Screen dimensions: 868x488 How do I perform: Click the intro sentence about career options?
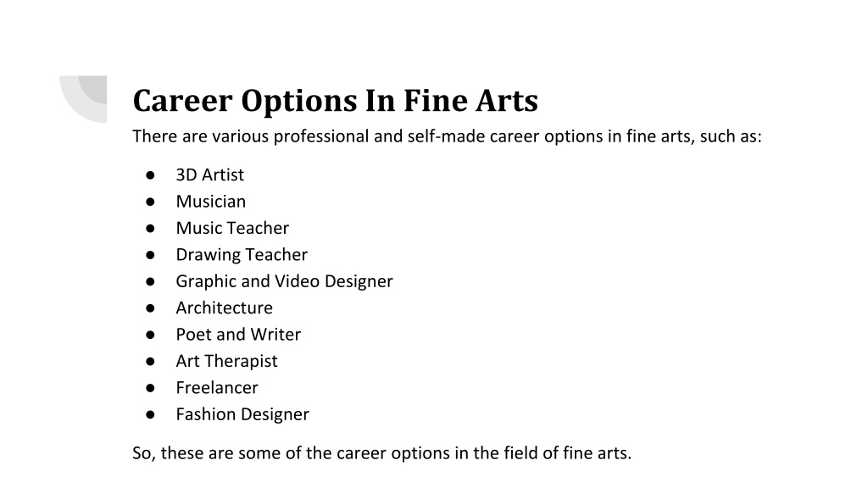[447, 136]
